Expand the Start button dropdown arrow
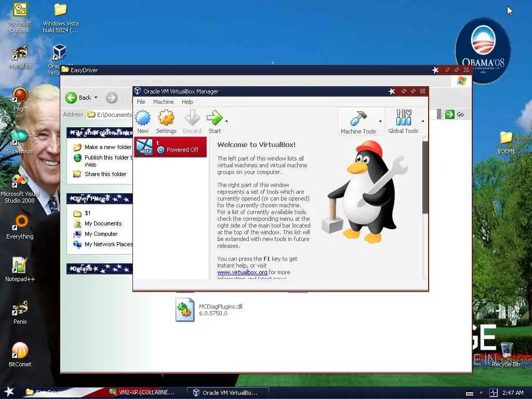Image resolution: width=532 pixels, height=399 pixels. 227,121
